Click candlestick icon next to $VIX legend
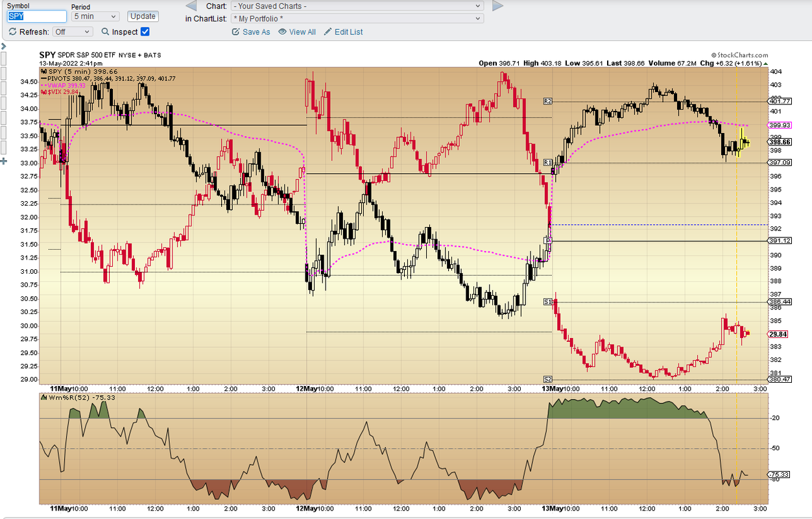The width and height of the screenshot is (812, 519). (x=44, y=92)
